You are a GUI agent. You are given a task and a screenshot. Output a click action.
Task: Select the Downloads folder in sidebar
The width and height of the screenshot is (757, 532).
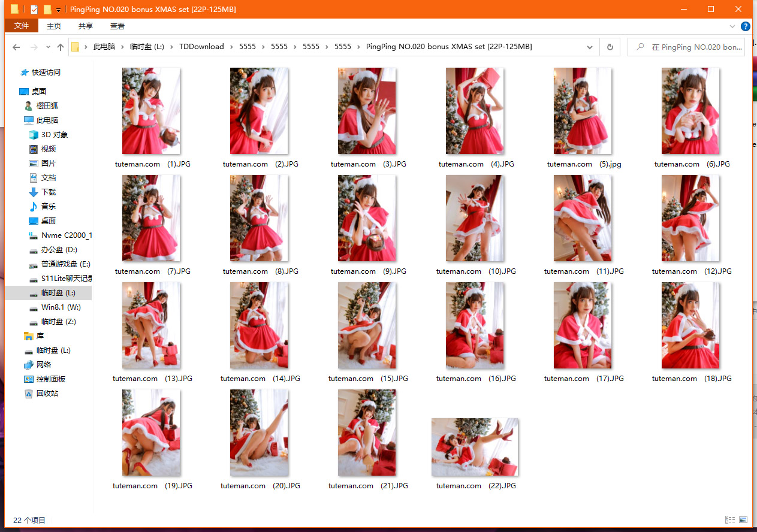point(48,192)
